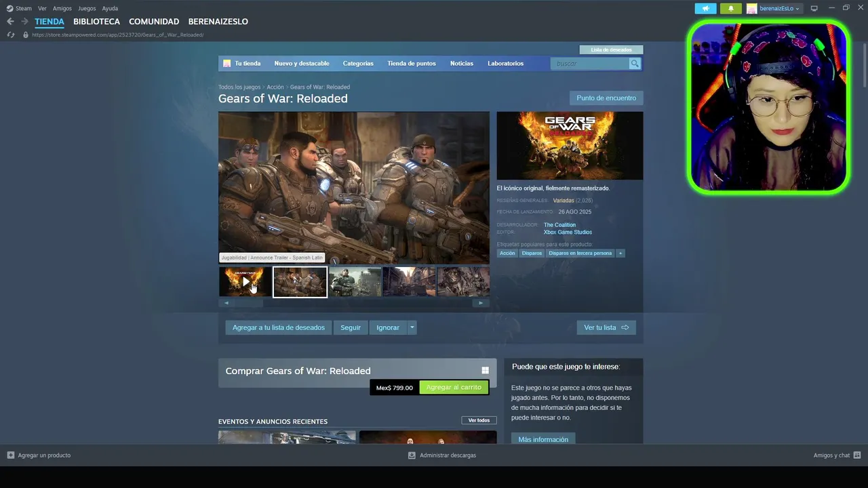The height and width of the screenshot is (488, 868).
Task: Open the Variadas reviews summary
Action: coord(564,201)
